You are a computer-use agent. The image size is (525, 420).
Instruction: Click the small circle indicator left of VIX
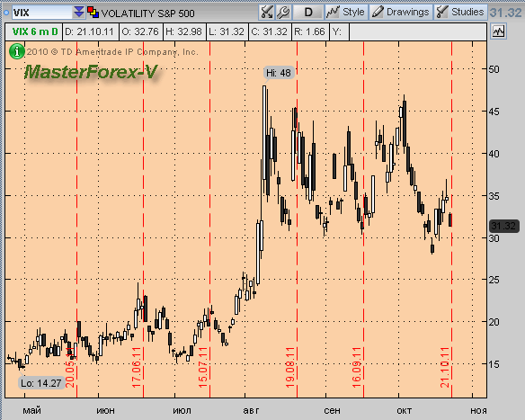6,13
